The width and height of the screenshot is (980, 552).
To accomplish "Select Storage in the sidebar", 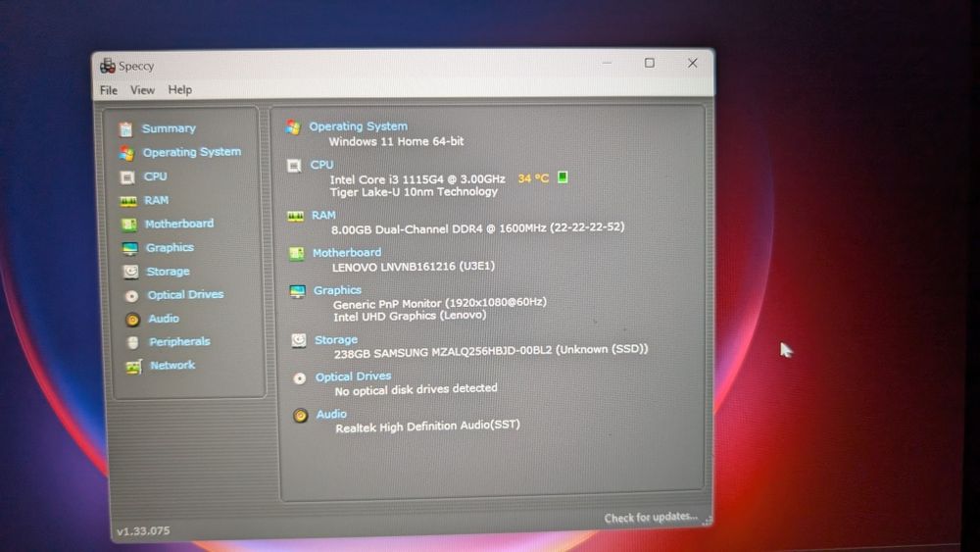I will [169, 272].
